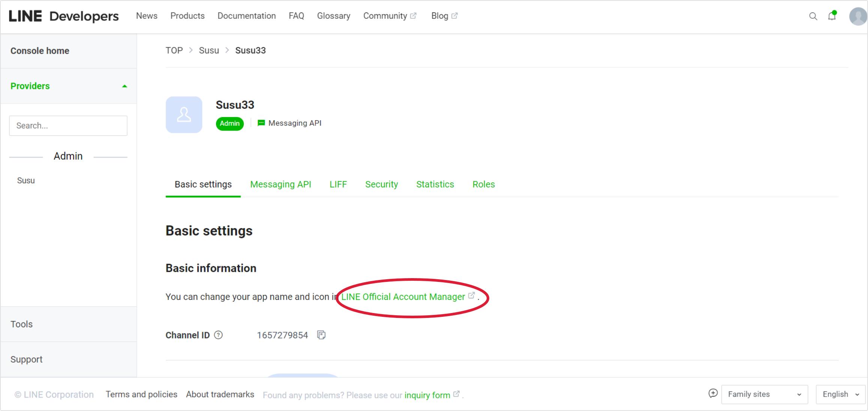The width and height of the screenshot is (868, 411).
Task: Open the notifications bell
Action: 832,16
